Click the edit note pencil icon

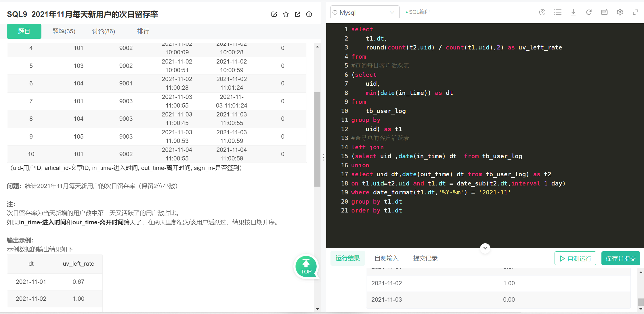[274, 14]
